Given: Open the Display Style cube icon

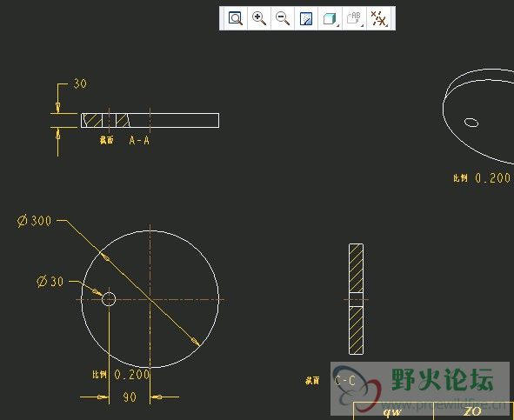Looking at the screenshot, I should pos(330,18).
